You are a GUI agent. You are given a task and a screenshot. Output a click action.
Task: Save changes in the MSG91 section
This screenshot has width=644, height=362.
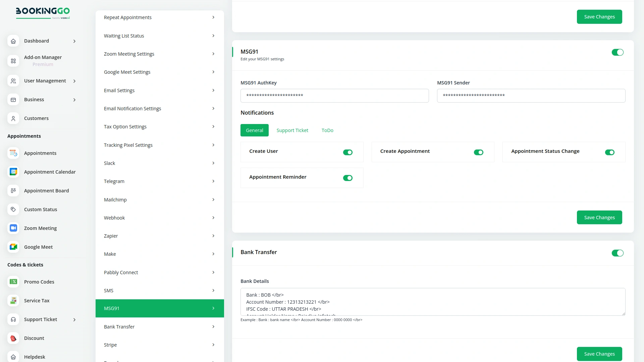click(599, 217)
